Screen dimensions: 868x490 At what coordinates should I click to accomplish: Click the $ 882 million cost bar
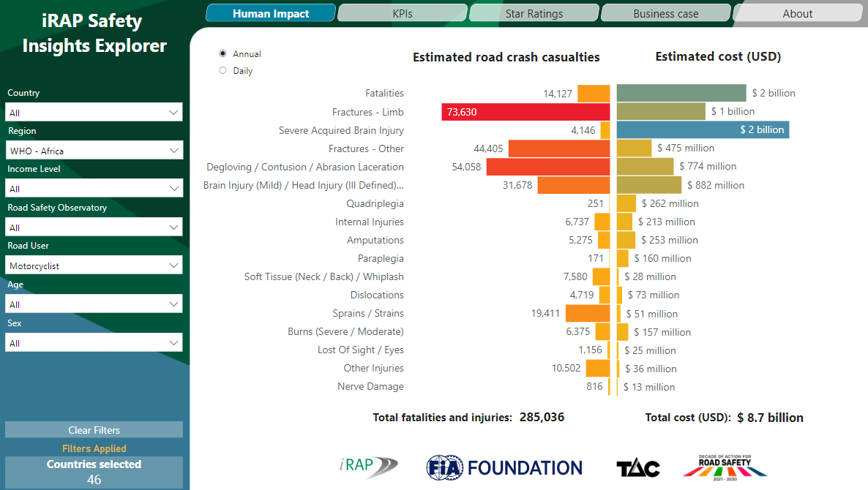pos(648,185)
